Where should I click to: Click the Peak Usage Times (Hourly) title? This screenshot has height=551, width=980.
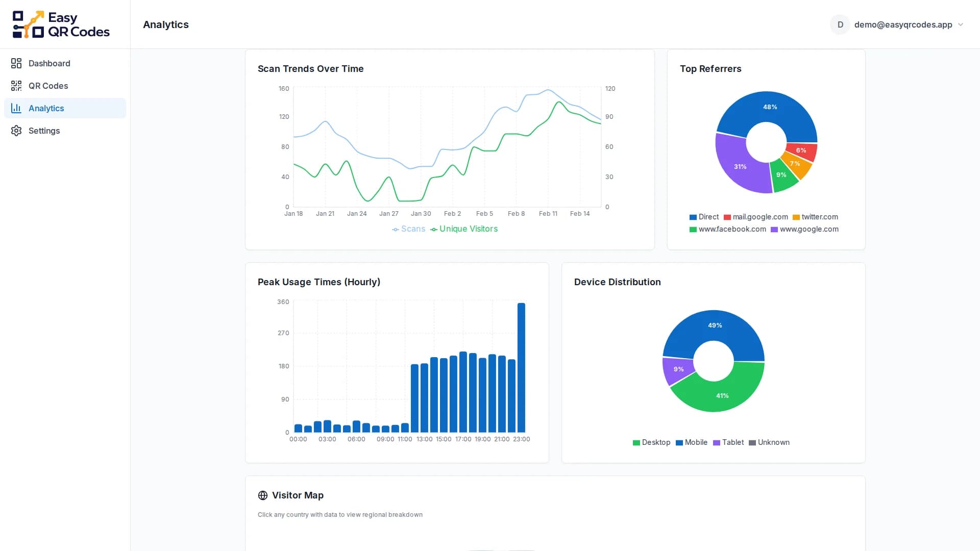319,282
